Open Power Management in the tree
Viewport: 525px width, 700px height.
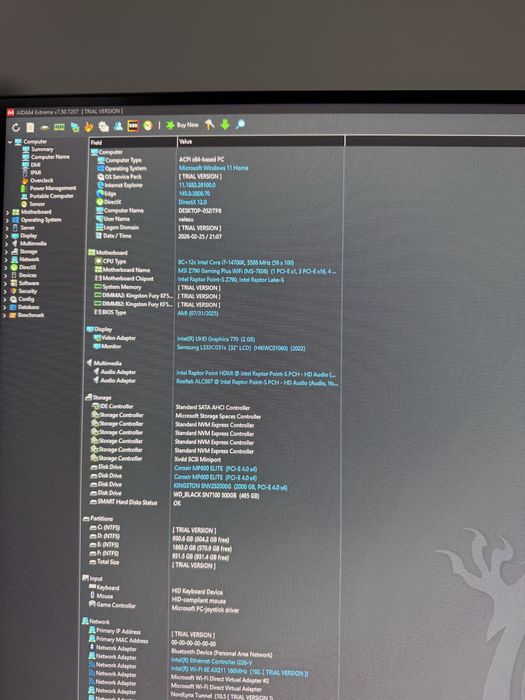[x=53, y=188]
